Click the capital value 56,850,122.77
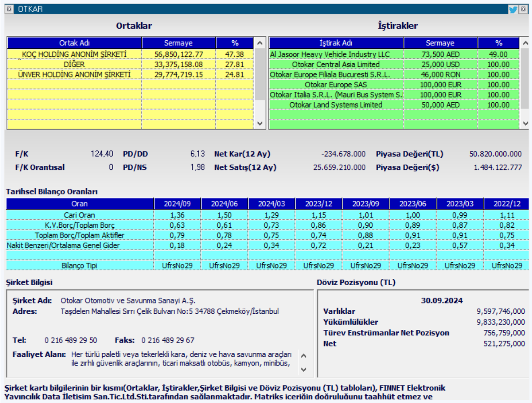The height and width of the screenshot is (403, 532). (179, 54)
